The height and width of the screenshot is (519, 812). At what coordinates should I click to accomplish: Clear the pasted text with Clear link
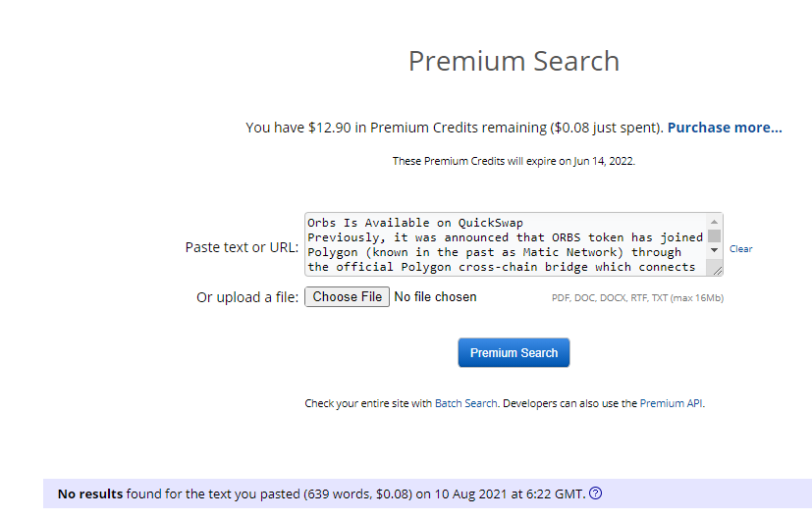click(740, 249)
